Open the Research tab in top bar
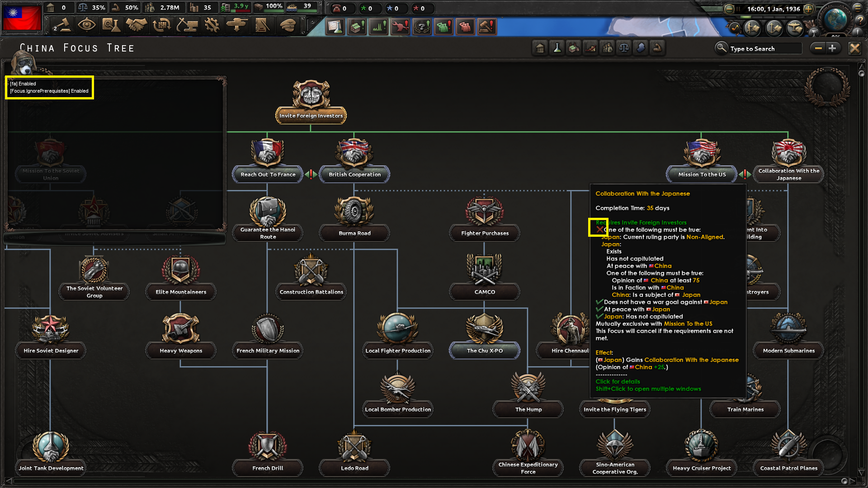The height and width of the screenshot is (488, 868). 111,25
